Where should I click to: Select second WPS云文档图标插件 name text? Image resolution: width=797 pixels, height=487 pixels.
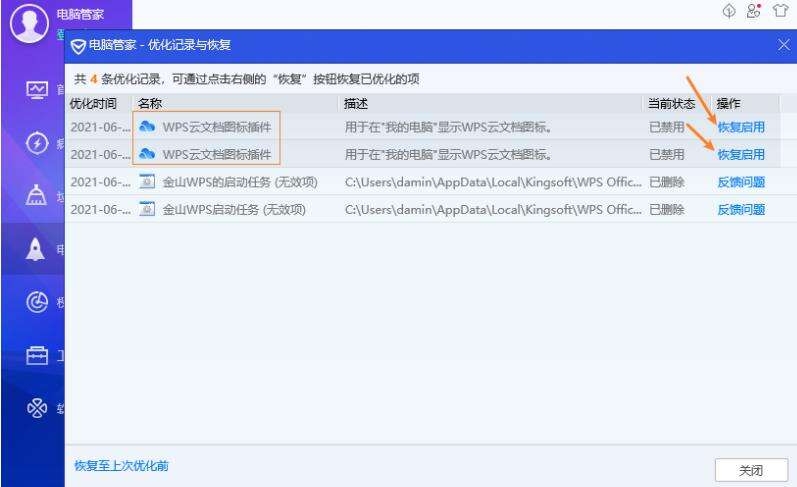(x=217, y=155)
